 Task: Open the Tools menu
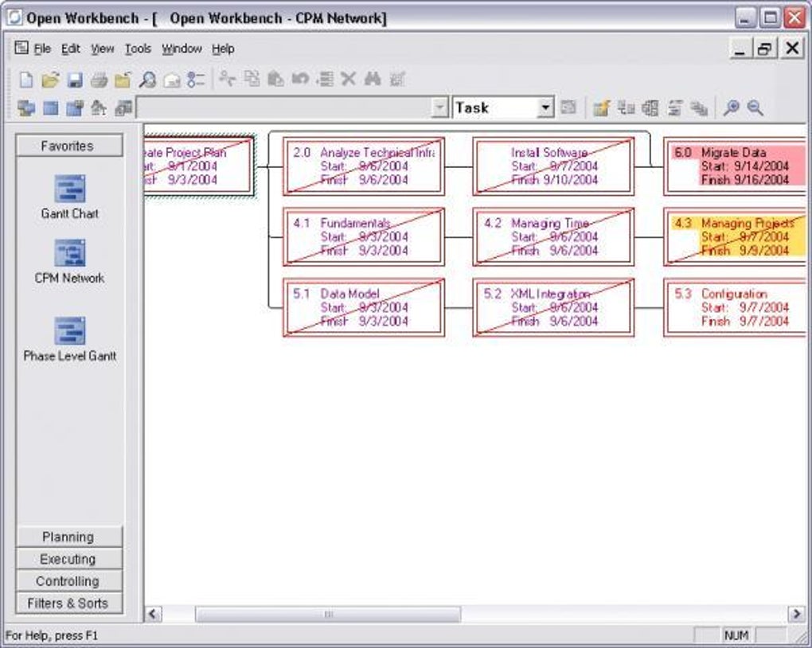pyautogui.click(x=138, y=49)
